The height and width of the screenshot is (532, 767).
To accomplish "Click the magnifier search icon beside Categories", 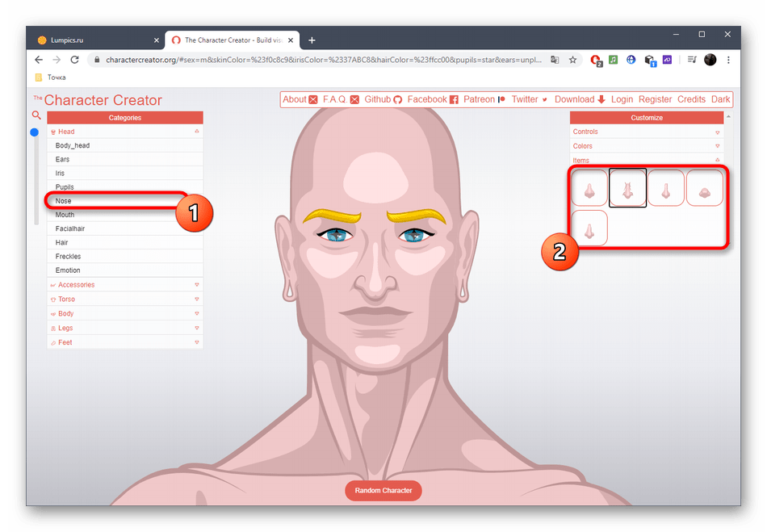I will (36, 115).
